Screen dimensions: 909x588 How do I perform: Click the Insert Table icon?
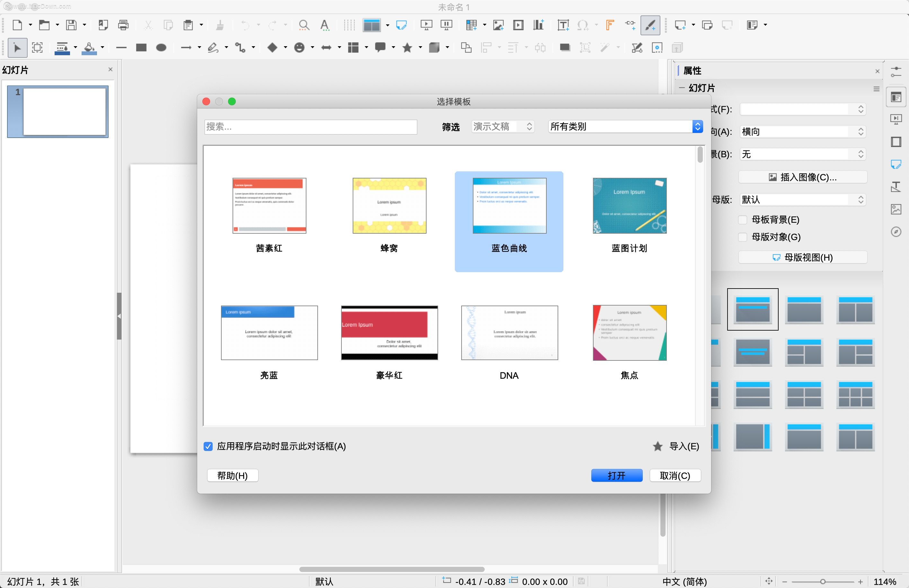tap(471, 25)
